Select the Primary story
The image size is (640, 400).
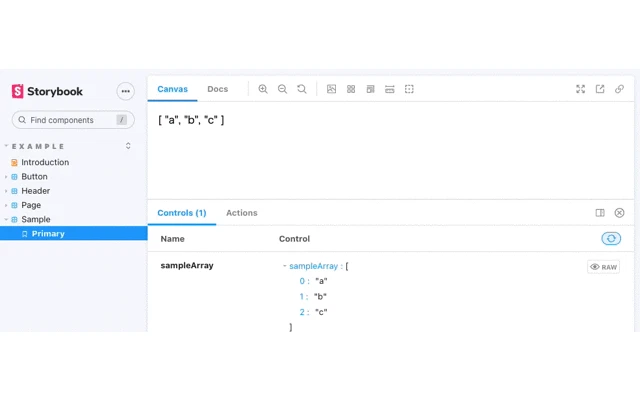[x=73, y=233]
